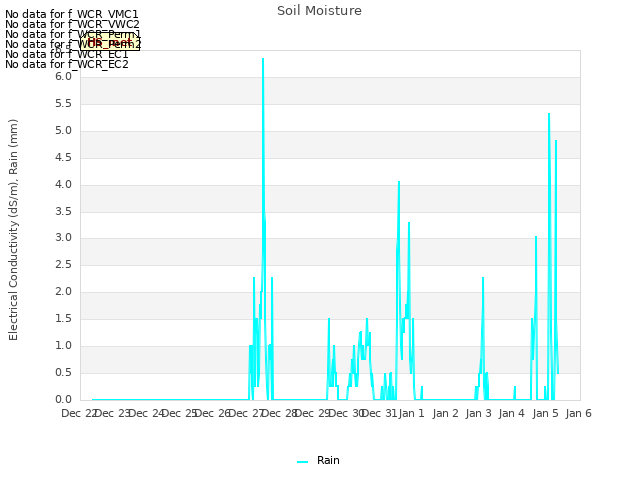Click the Dec 24 x-axis date label
The height and width of the screenshot is (480, 640).
(x=146, y=413)
